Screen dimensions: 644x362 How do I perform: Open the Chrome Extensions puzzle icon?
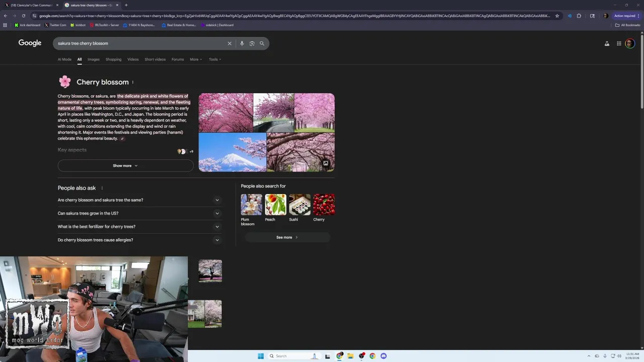pyautogui.click(x=579, y=16)
